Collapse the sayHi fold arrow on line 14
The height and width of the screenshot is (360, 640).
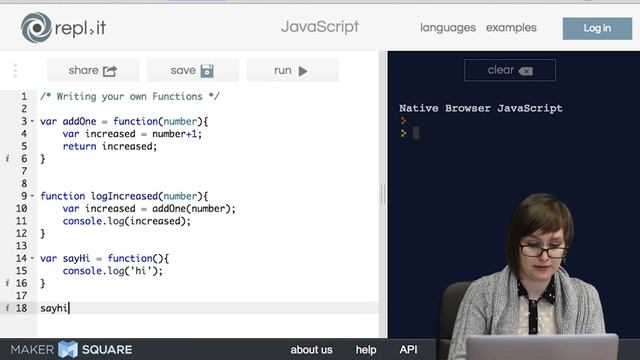[x=32, y=258]
